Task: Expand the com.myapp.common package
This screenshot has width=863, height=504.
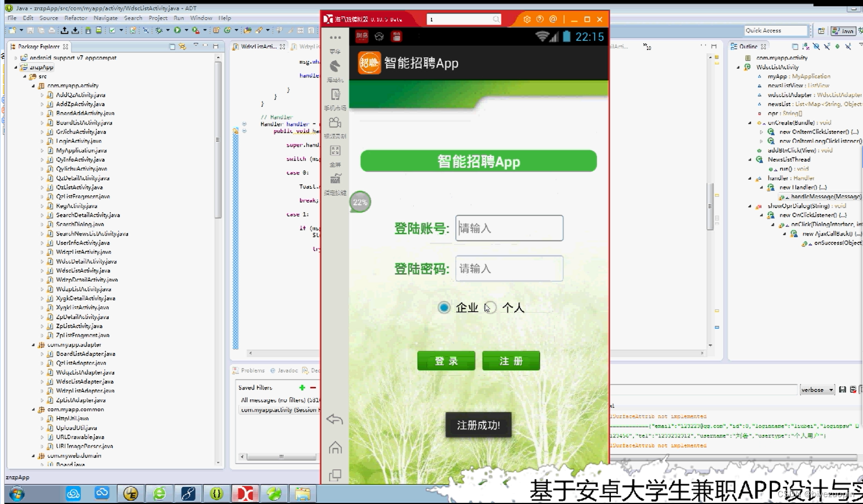Action: click(32, 409)
